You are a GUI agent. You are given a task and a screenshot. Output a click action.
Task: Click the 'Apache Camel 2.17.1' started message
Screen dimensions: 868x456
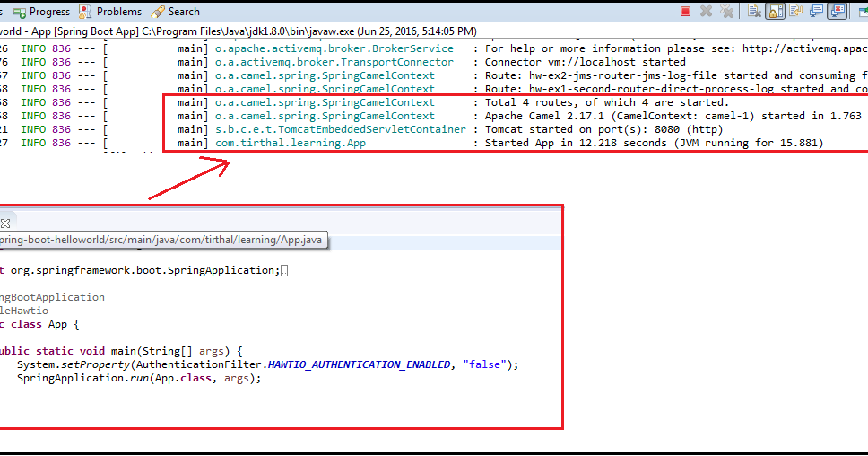coord(673,116)
